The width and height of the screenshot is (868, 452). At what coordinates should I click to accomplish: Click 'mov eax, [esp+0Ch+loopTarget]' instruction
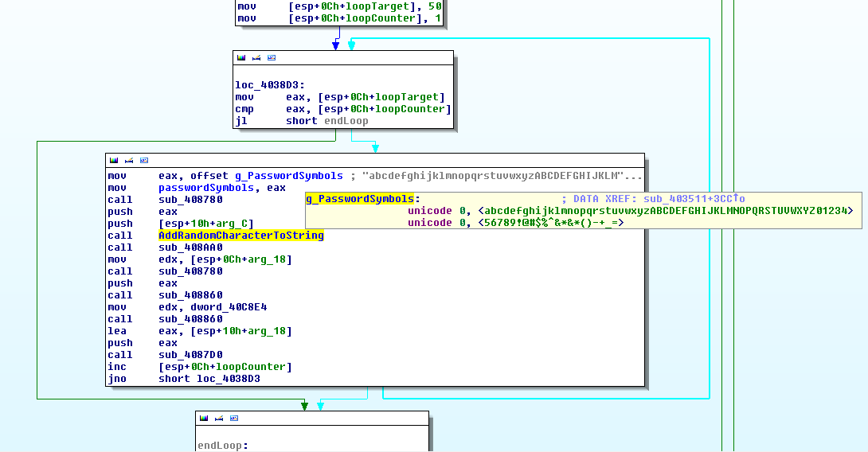340,97
